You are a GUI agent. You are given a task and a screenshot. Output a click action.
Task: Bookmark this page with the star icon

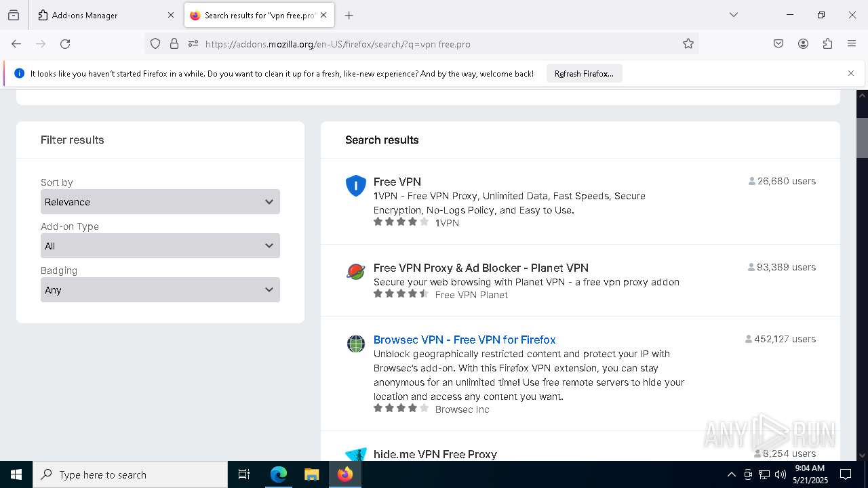(688, 44)
